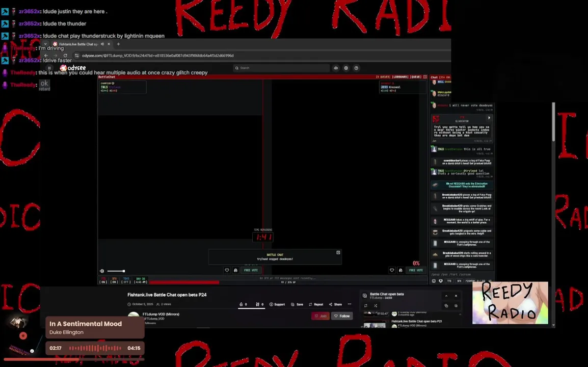Open the Odysee help question-mark icon
This screenshot has height=367, width=588.
356,68
